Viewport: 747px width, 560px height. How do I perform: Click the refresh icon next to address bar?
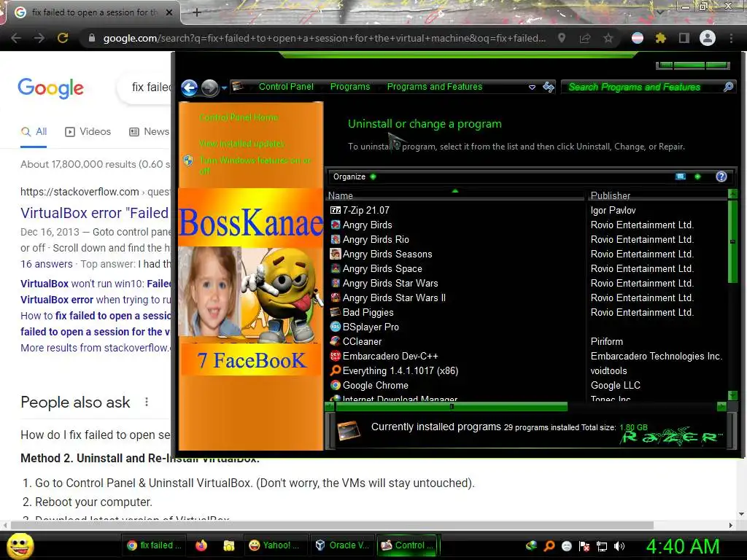tap(549, 87)
